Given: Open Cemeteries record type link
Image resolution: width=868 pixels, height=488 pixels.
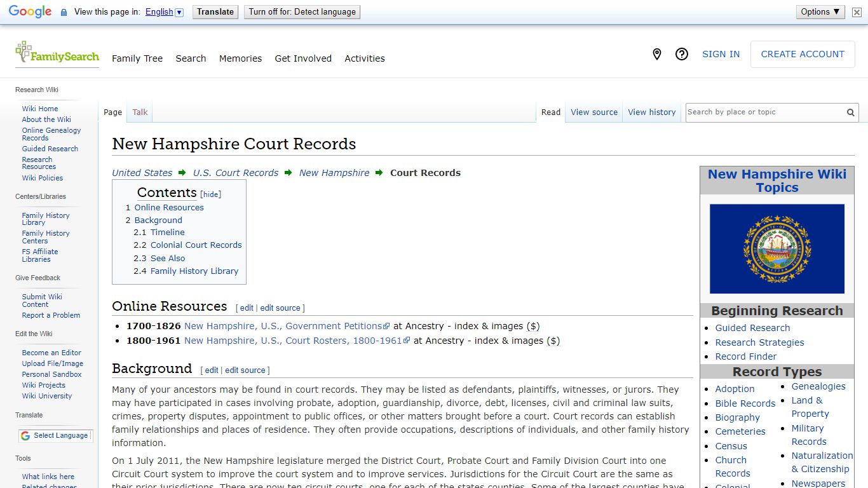Looking at the screenshot, I should click(740, 431).
